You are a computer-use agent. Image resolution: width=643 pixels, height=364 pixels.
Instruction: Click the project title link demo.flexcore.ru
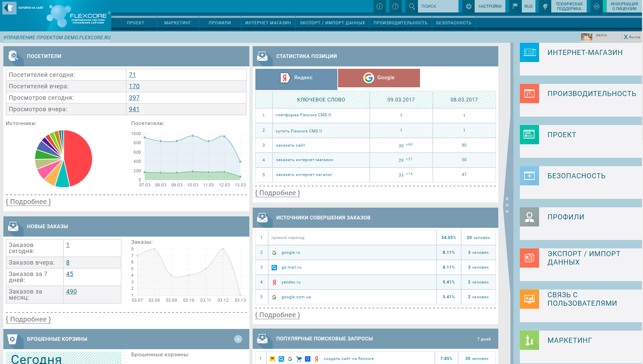click(57, 37)
